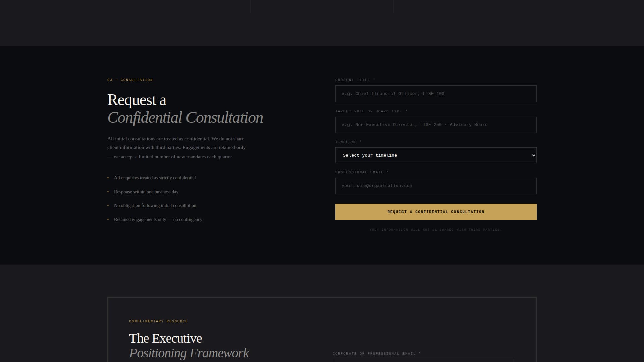The height and width of the screenshot is (362, 644).
Task: Click the 'Request a' heading line
Action: (137, 100)
